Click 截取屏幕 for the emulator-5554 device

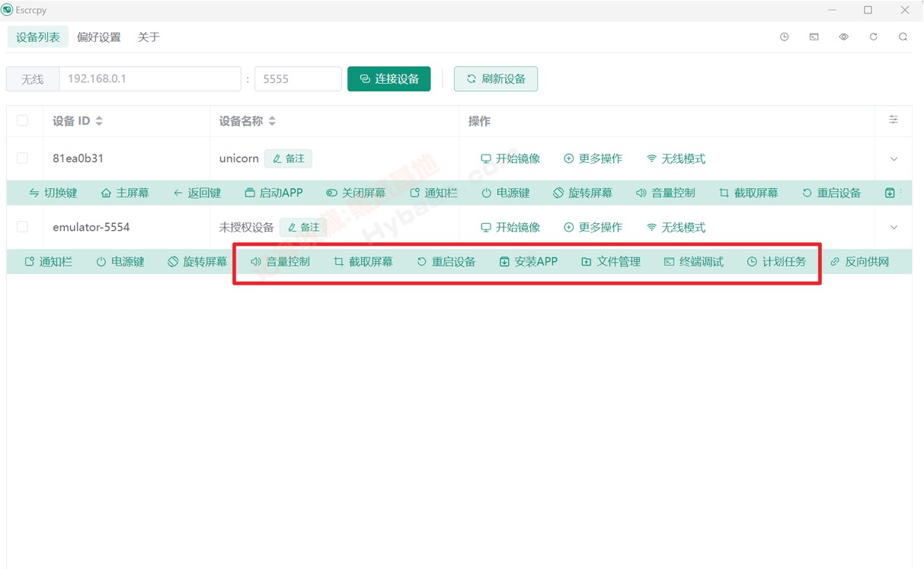pyautogui.click(x=363, y=261)
